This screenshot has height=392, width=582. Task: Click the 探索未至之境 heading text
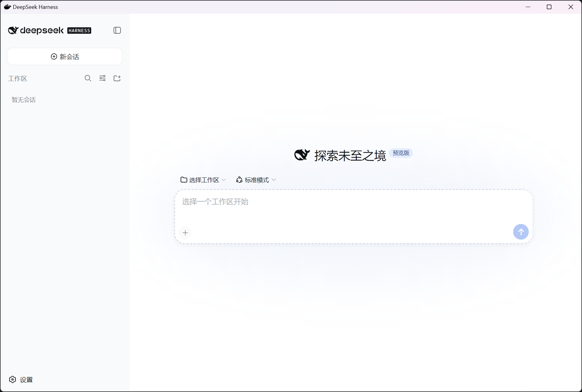[x=350, y=156]
